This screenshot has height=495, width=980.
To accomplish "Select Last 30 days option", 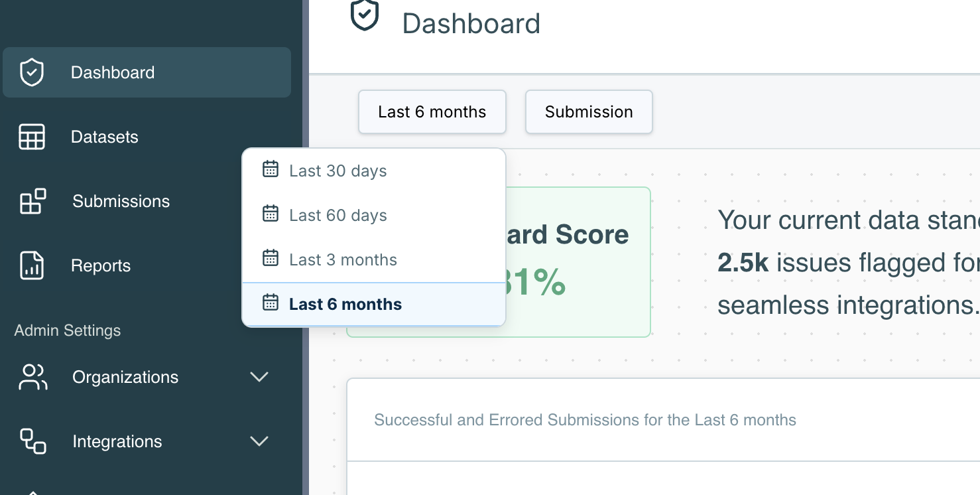I will pos(337,171).
